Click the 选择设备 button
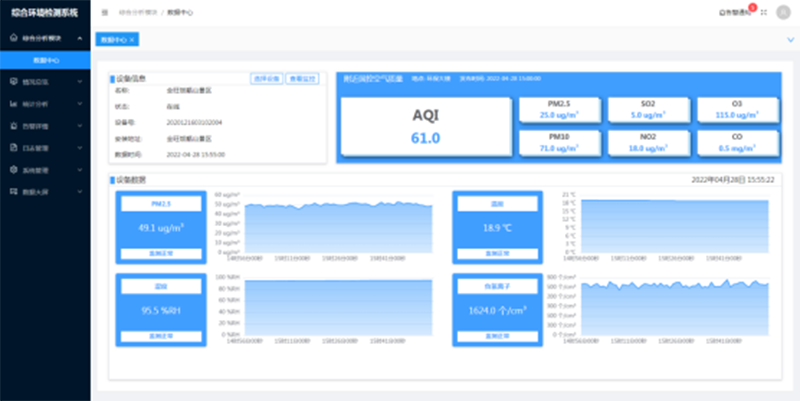Image resolution: width=800 pixels, height=401 pixels. coord(264,77)
